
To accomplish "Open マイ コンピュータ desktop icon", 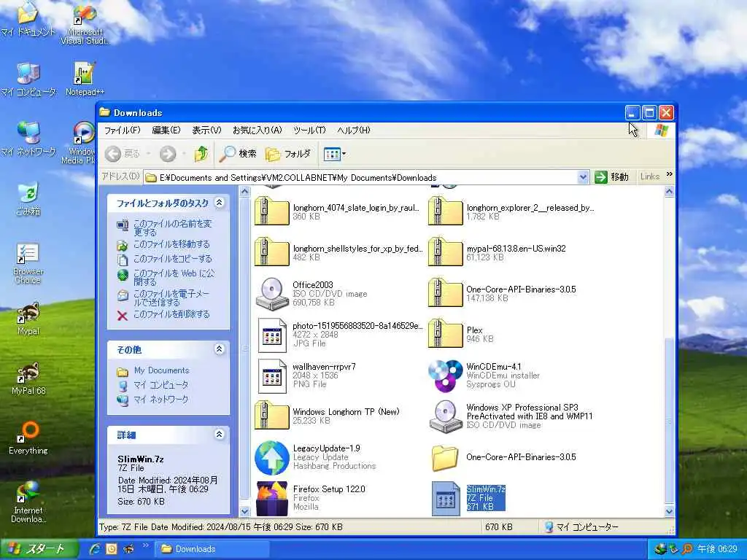I will 28,79.
